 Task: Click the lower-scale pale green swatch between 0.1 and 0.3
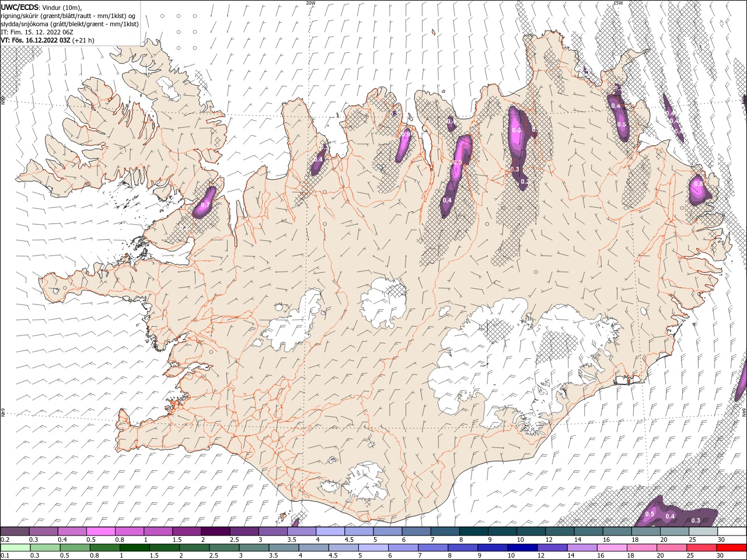click(15, 548)
